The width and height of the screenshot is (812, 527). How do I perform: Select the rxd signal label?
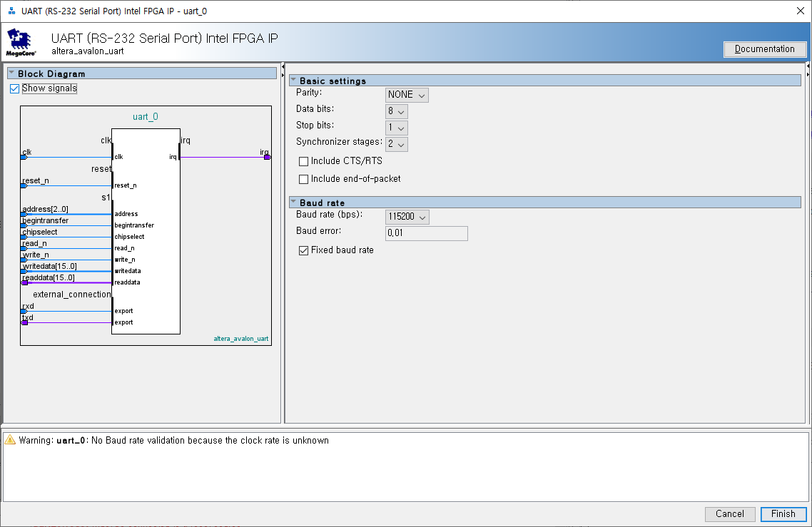(28, 306)
